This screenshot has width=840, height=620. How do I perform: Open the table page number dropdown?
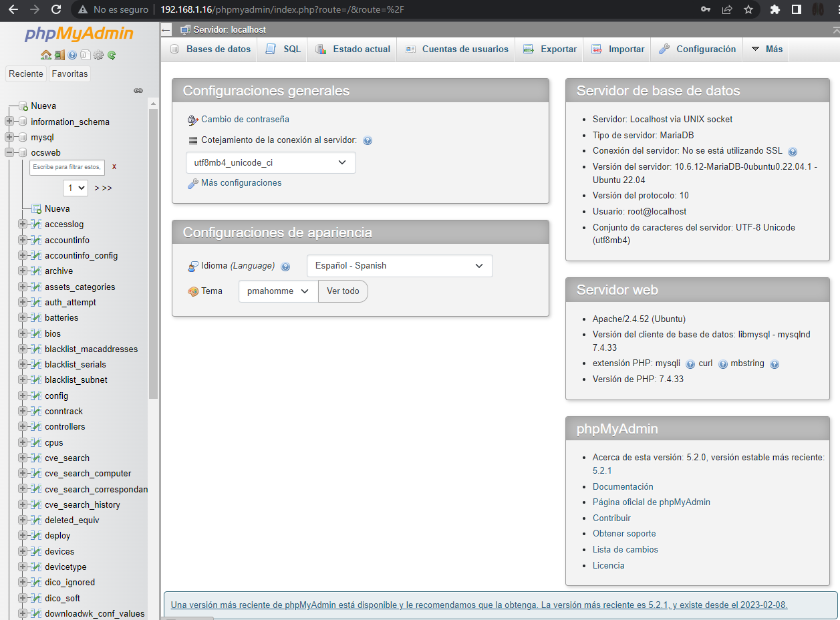pos(76,188)
